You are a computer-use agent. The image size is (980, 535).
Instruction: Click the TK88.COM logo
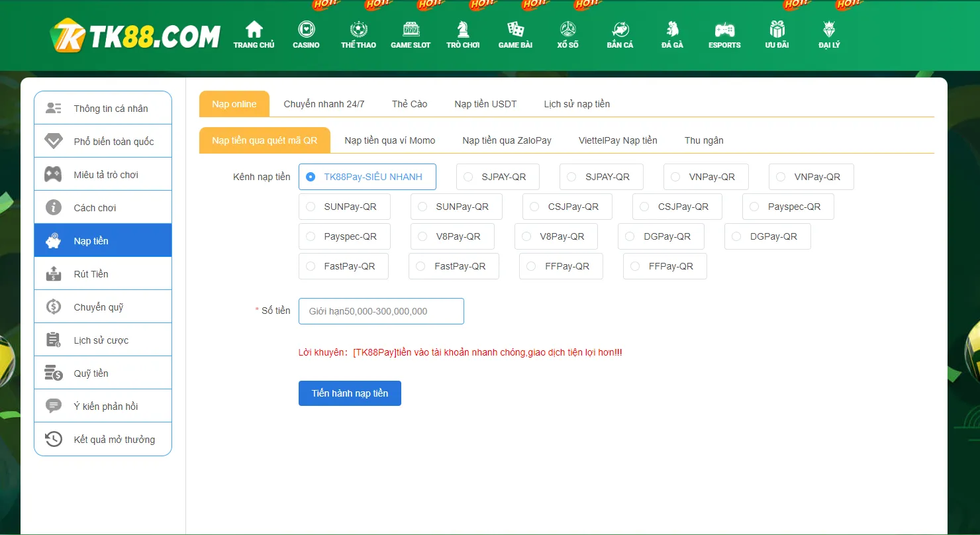click(135, 35)
